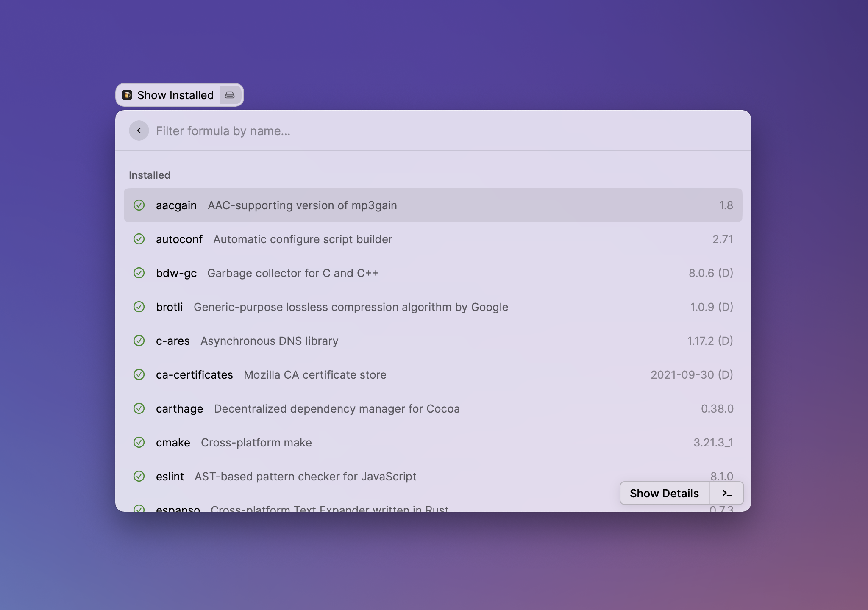Screen dimensions: 868x610
Task: Click the hard drive icon beside Show Installed
Action: pos(230,95)
